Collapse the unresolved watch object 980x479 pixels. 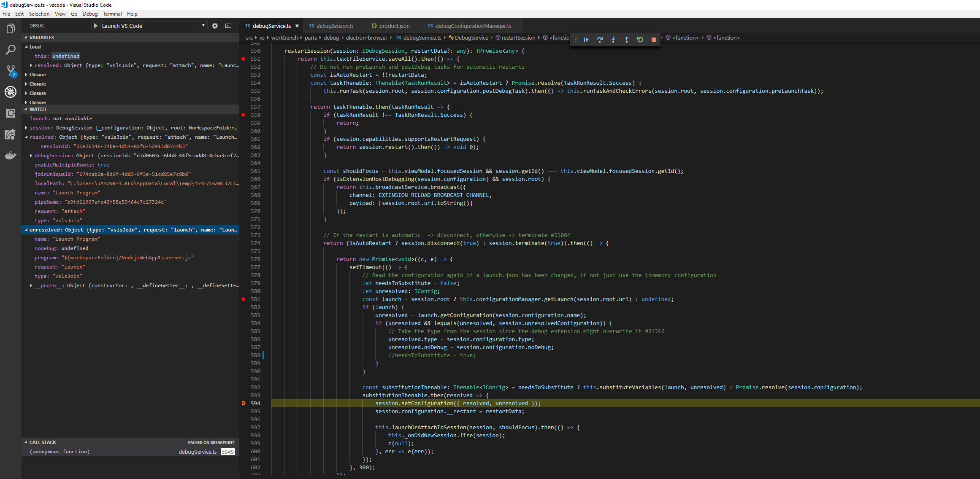[x=26, y=230]
